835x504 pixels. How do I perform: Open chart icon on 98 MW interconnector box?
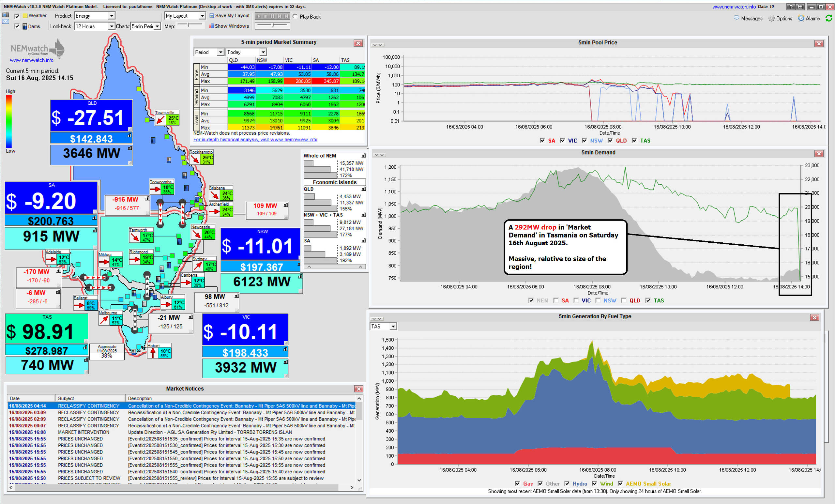click(x=237, y=296)
